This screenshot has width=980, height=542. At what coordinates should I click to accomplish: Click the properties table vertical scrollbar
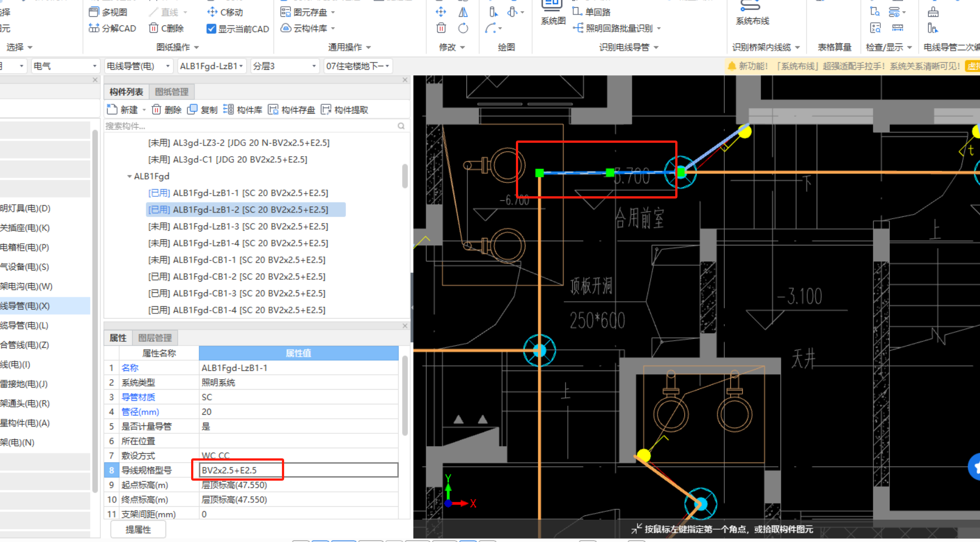404,396
